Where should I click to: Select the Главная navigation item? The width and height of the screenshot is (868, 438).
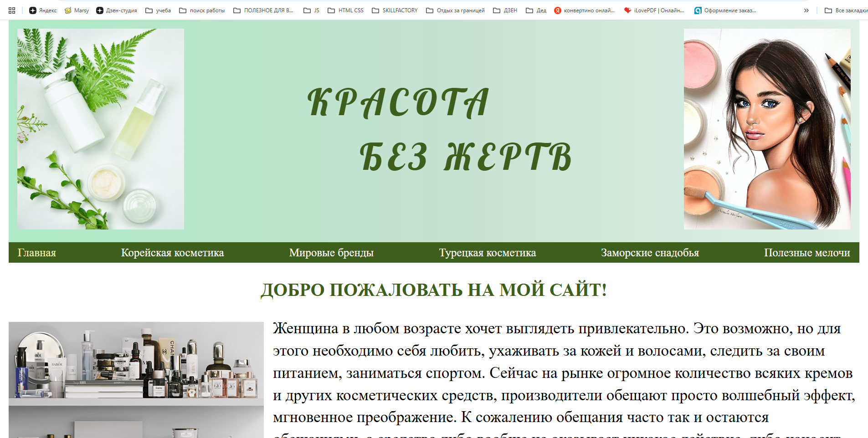[x=37, y=253]
